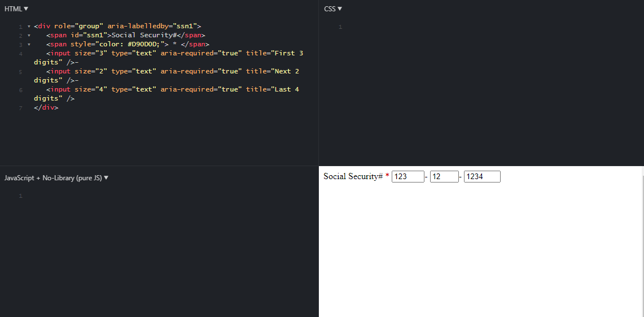The image size is (644, 317).
Task: Open the JavaScript + No-Library dropdown
Action: 56,177
